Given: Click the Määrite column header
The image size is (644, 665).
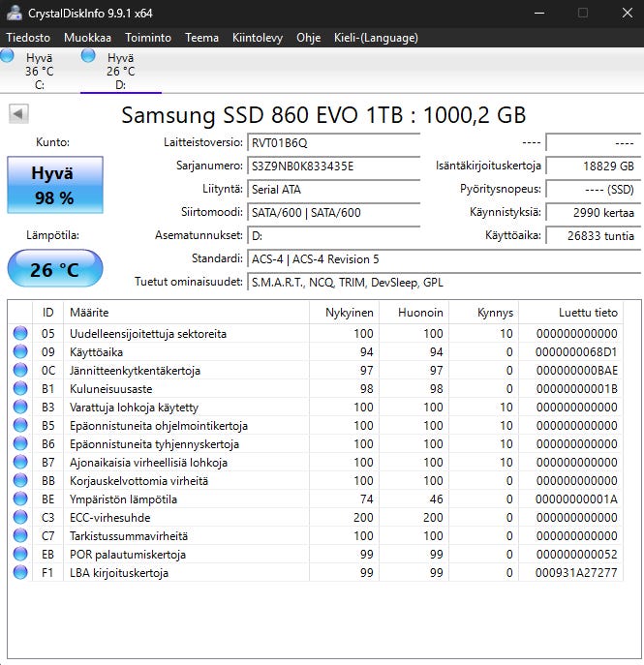Looking at the screenshot, I should pos(186,313).
